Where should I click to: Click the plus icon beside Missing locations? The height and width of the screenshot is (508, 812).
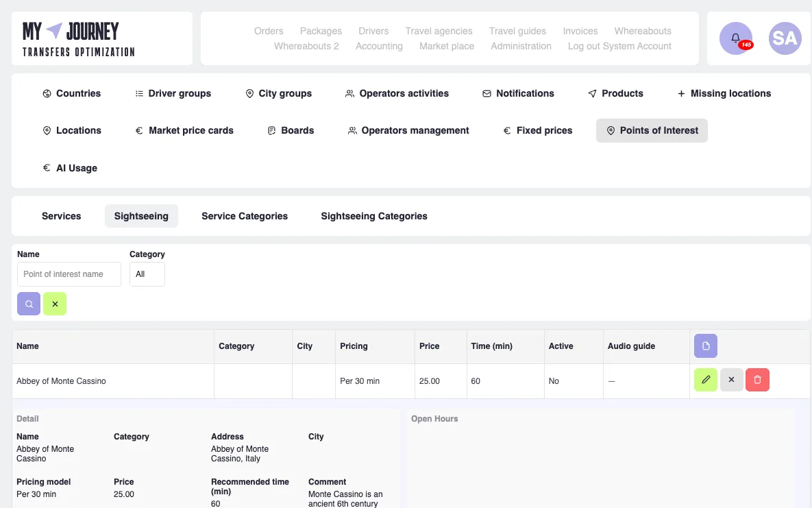click(682, 94)
